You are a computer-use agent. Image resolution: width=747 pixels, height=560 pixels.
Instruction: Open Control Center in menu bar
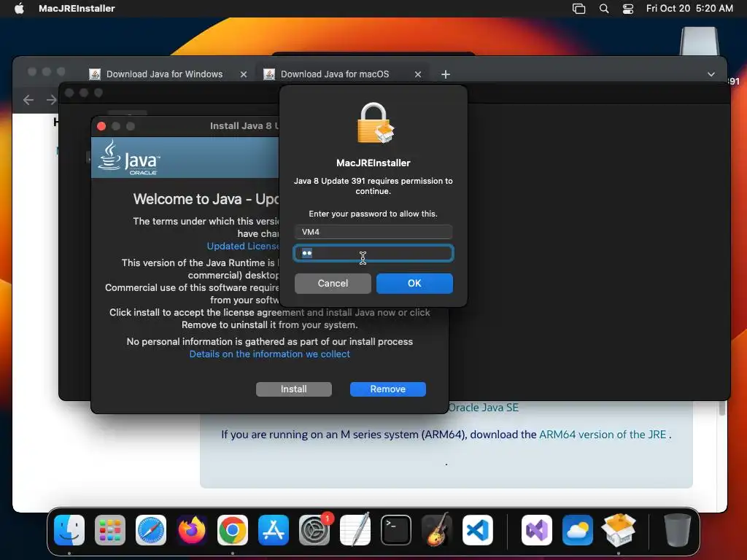[628, 8]
